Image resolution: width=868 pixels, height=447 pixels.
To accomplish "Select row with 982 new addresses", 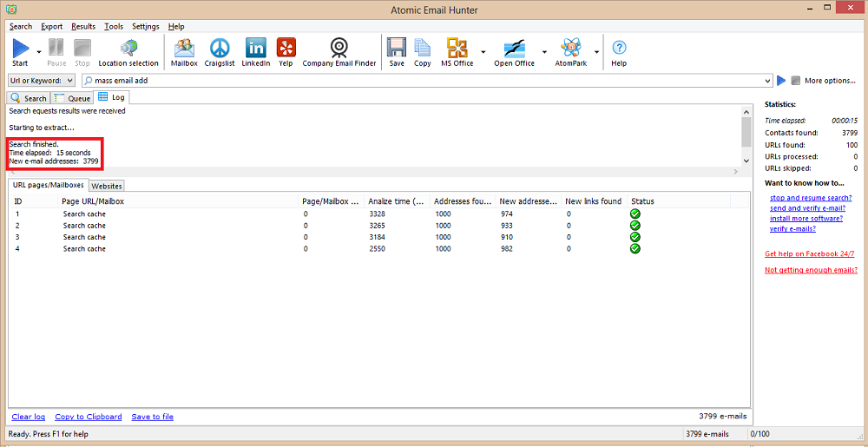I will click(379, 249).
